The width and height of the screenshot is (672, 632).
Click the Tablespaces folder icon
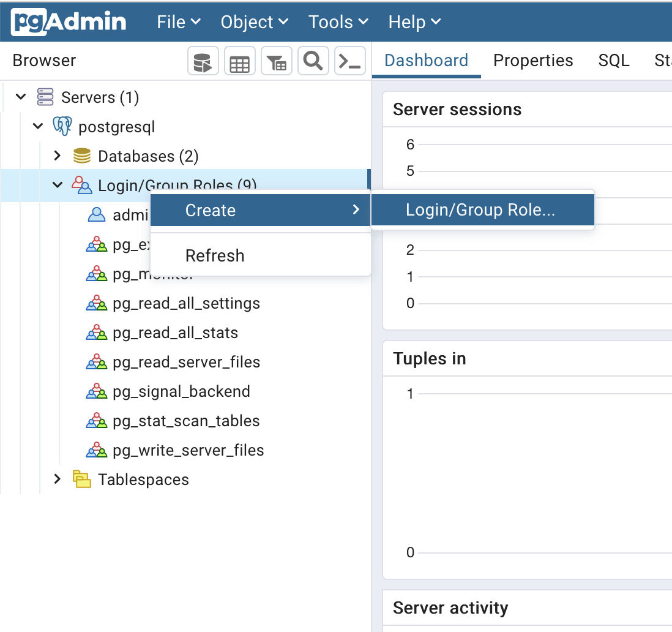coord(82,480)
